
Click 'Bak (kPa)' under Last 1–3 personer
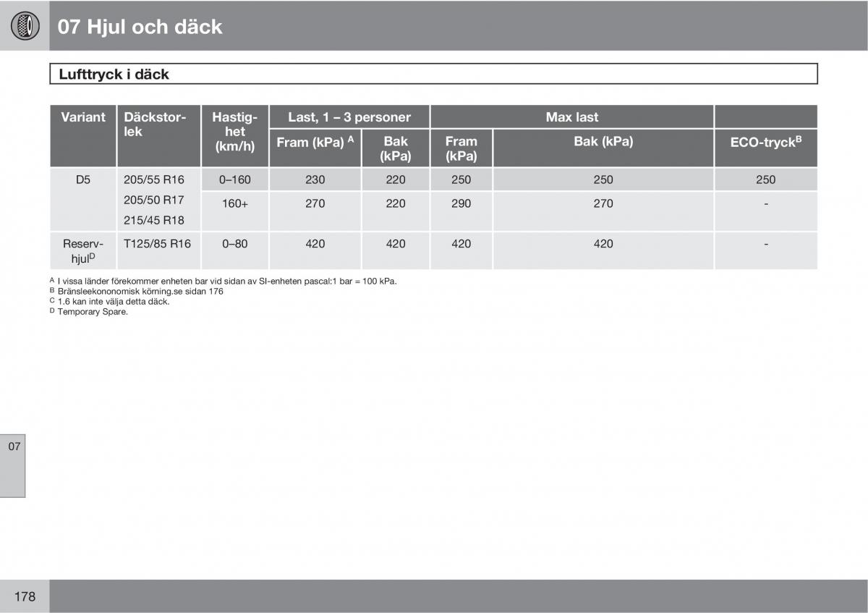tap(396, 149)
